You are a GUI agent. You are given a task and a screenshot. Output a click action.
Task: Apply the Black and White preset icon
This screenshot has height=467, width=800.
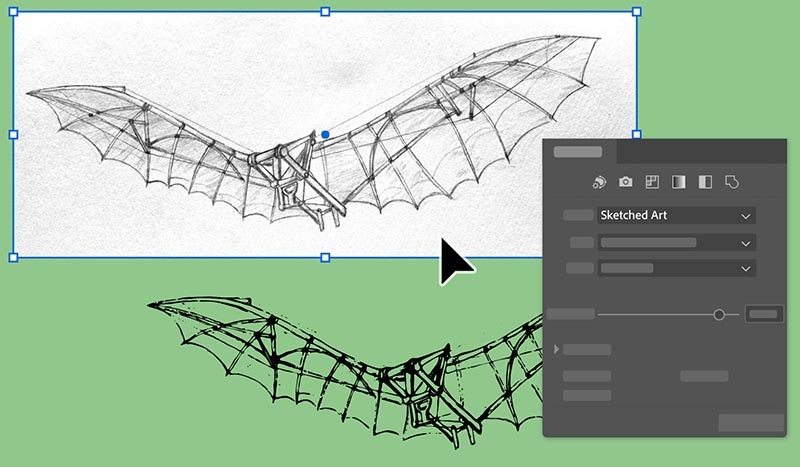click(705, 182)
